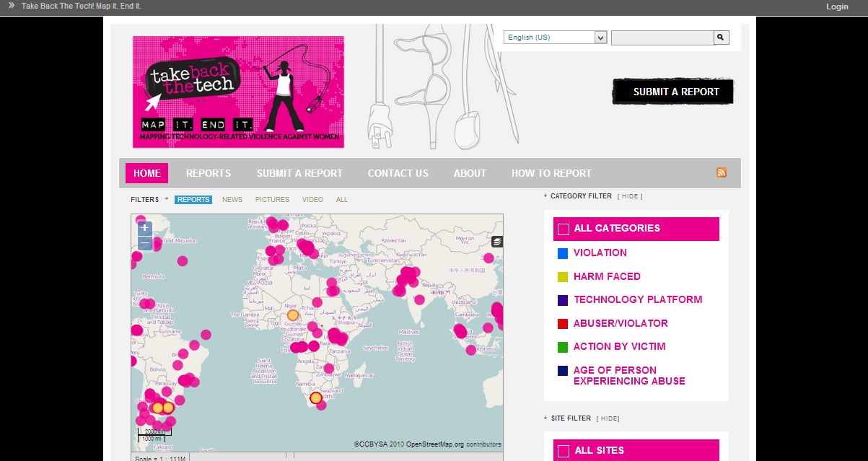Click the orange marker in South Africa
The height and width of the screenshot is (461, 868).
pyautogui.click(x=315, y=398)
